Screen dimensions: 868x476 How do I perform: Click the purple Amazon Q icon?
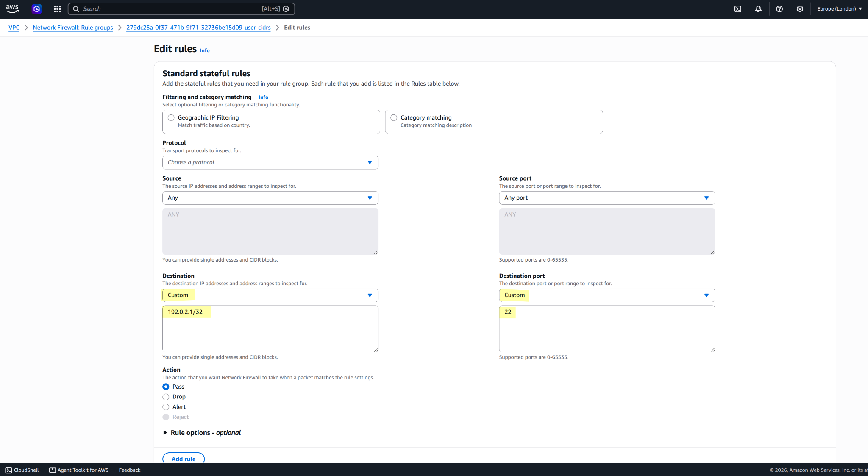[x=37, y=9]
